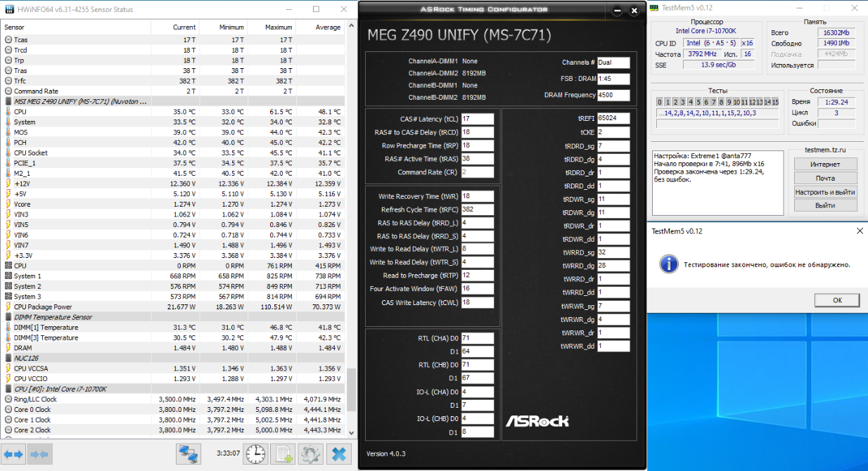Click clock icon beside the Tcas row
The height and width of the screenshot is (471, 868).
(8, 40)
